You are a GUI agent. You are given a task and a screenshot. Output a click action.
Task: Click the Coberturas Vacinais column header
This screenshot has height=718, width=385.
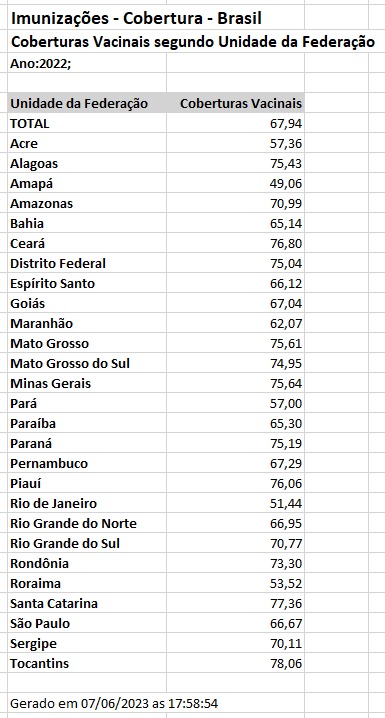[x=241, y=104]
